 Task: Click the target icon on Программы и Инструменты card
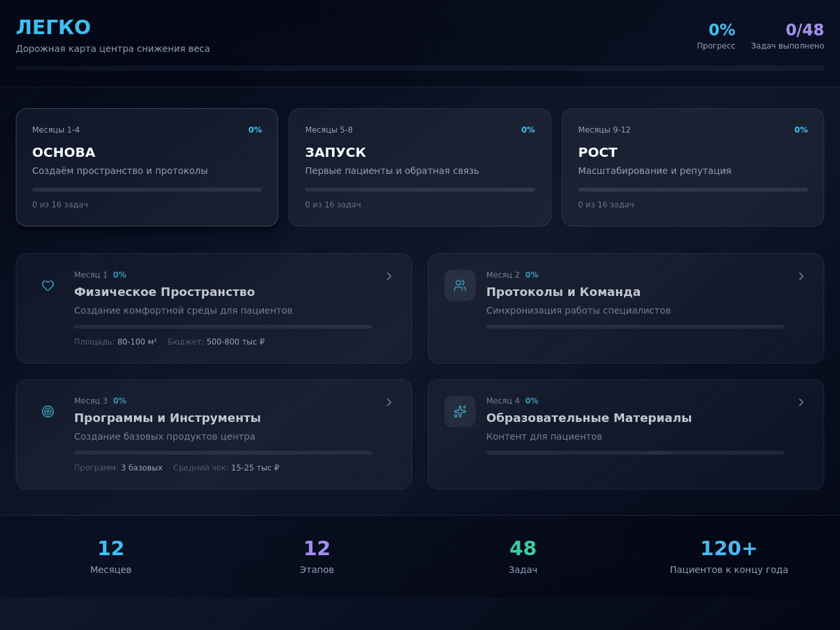(48, 411)
